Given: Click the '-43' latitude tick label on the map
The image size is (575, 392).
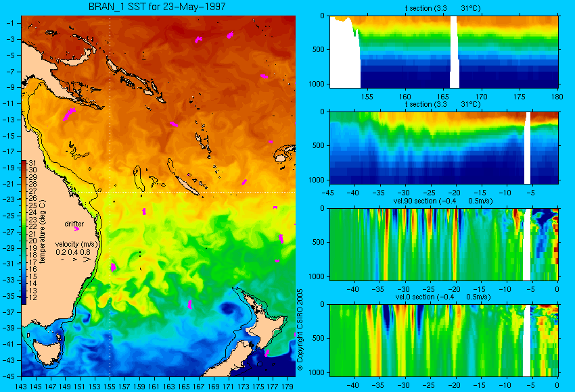Looking at the screenshot, I should click(8, 360).
